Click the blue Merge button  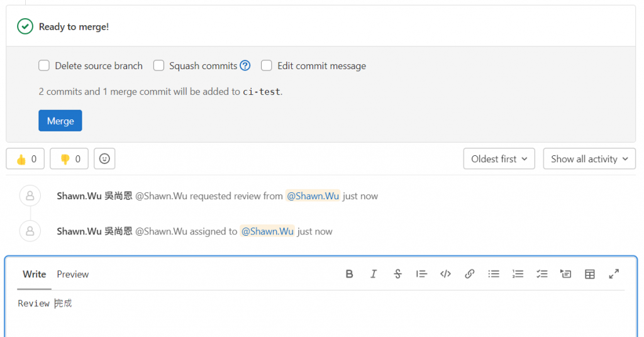60,121
